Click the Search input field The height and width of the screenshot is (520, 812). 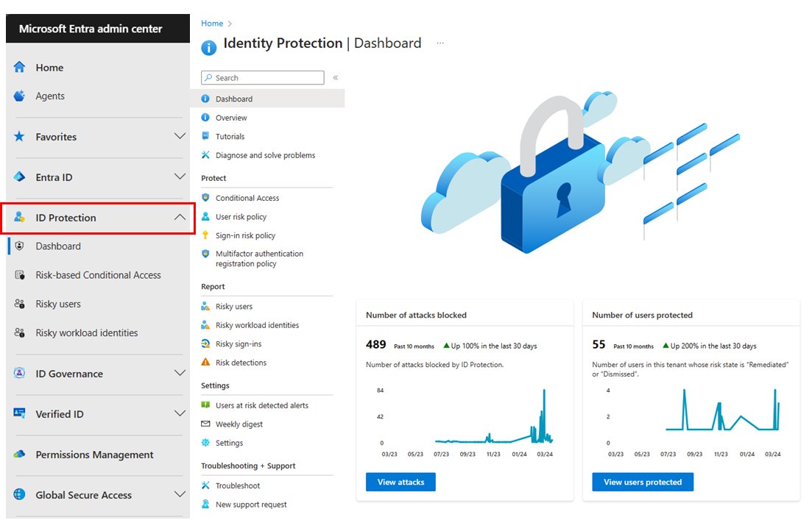pyautogui.click(x=263, y=78)
